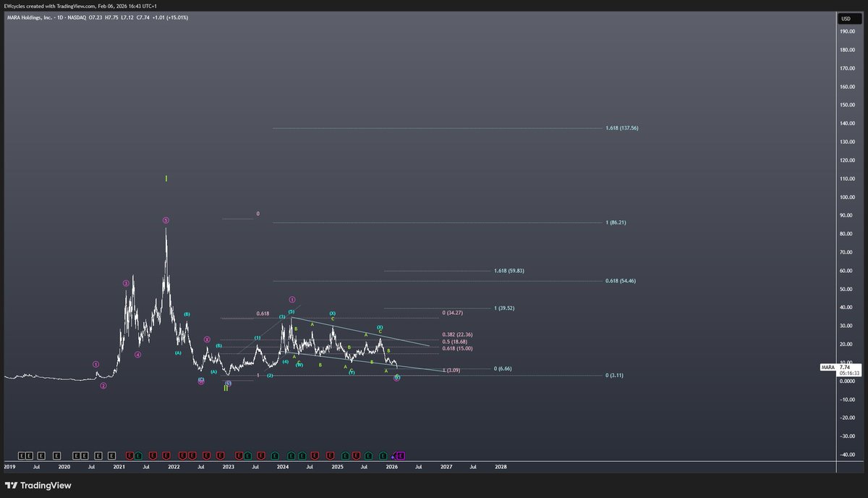Screen dimensions: 868x498
Task: Select the 1.618 (137.56) Fibonacci level label
Action: click(622, 128)
